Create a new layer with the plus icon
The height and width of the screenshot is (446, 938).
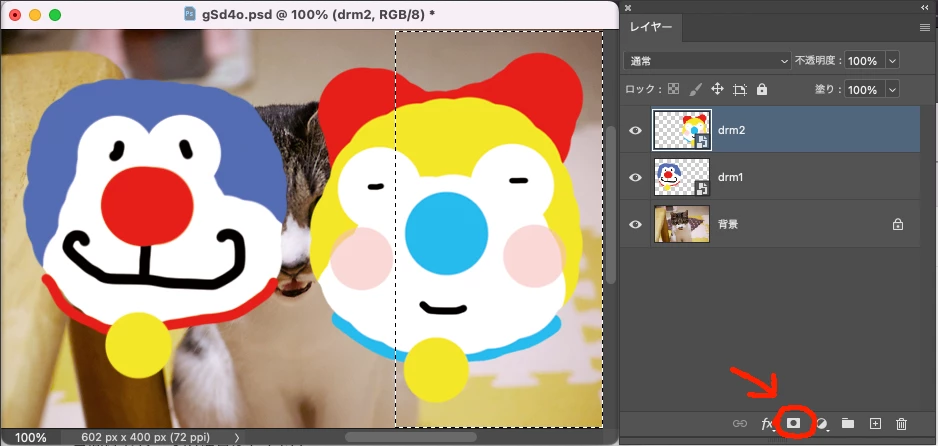pos(875,423)
